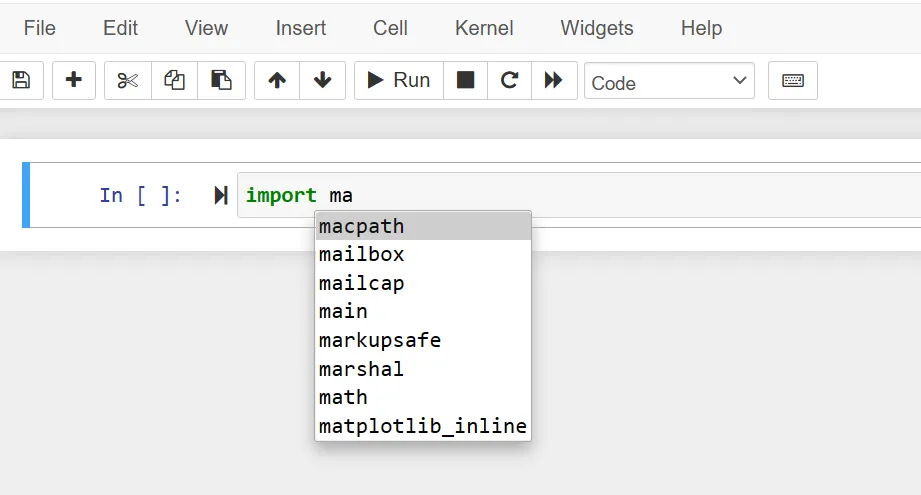
Task: Choose markupsafe from autocomplete list
Action: click(423, 340)
